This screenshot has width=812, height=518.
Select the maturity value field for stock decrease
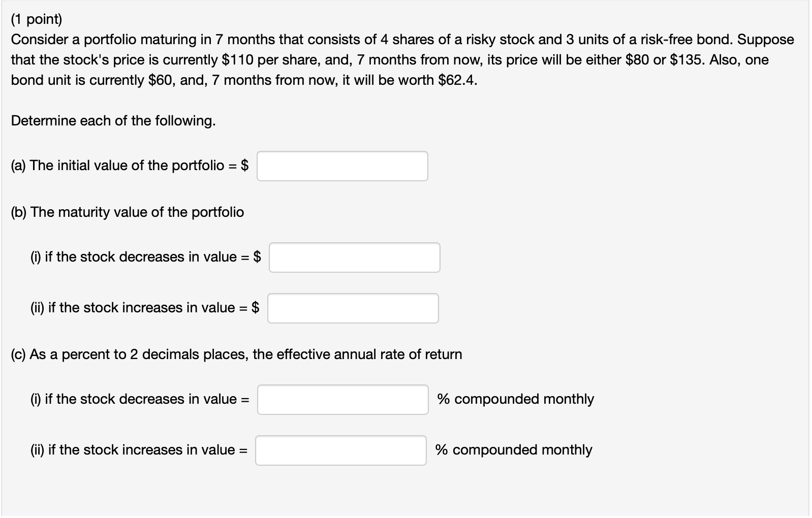(x=354, y=257)
